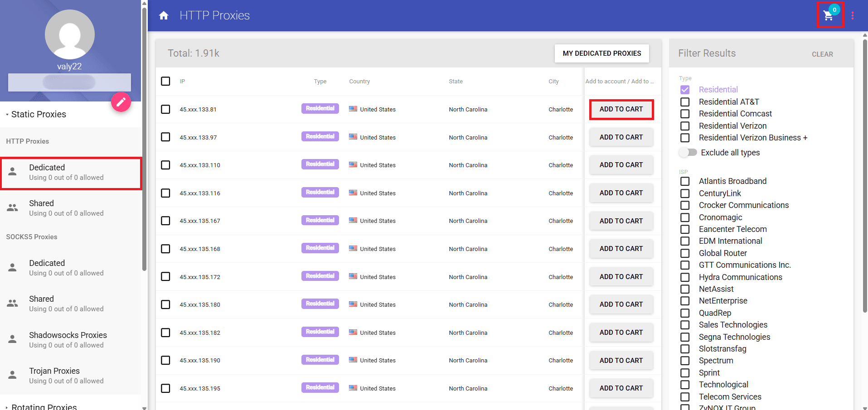Toggle the Exclude all types switch
This screenshot has width=868, height=410.
click(688, 152)
